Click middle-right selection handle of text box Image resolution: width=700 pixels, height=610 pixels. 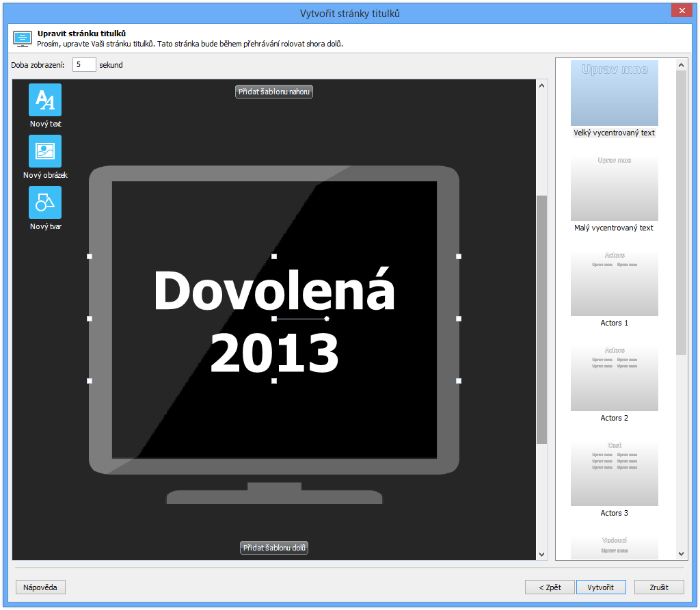(459, 319)
